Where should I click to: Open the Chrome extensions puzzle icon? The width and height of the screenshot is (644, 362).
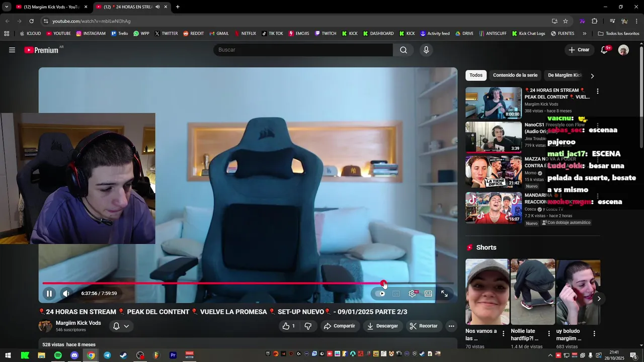[595, 21]
